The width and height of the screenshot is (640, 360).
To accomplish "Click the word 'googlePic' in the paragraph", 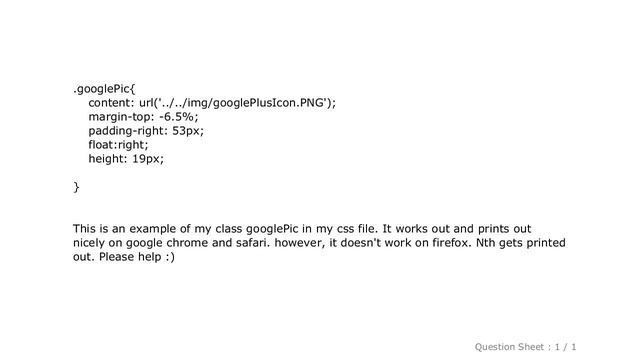I will click(272, 229).
